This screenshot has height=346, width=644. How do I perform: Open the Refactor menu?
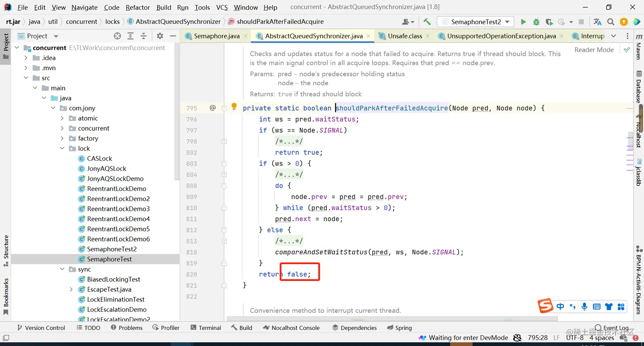point(138,8)
